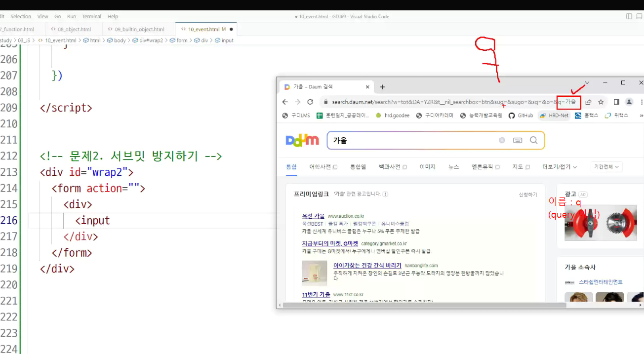The image size is (644, 354).
Task: Click the Daum magnifier search button
Action: pos(533,140)
